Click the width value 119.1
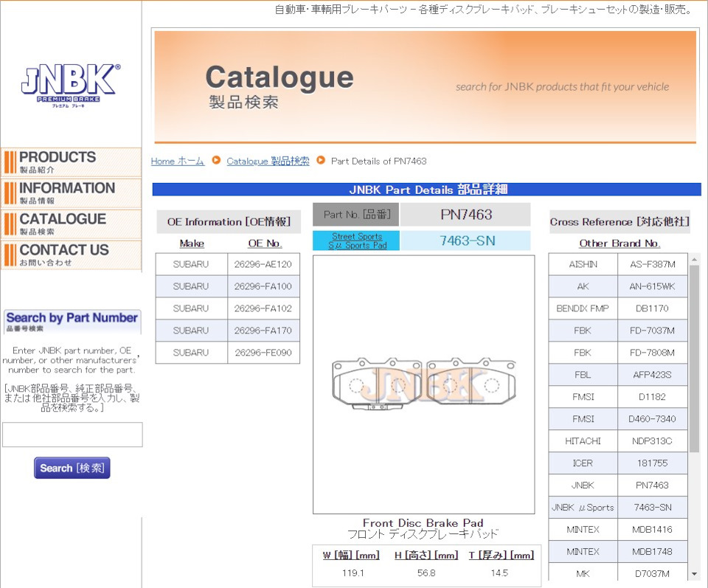This screenshot has width=708, height=588. click(353, 573)
